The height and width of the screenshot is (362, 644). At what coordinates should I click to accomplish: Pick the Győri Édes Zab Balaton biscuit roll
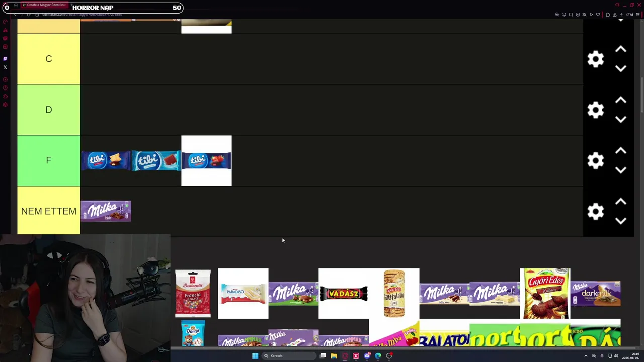[x=394, y=294]
